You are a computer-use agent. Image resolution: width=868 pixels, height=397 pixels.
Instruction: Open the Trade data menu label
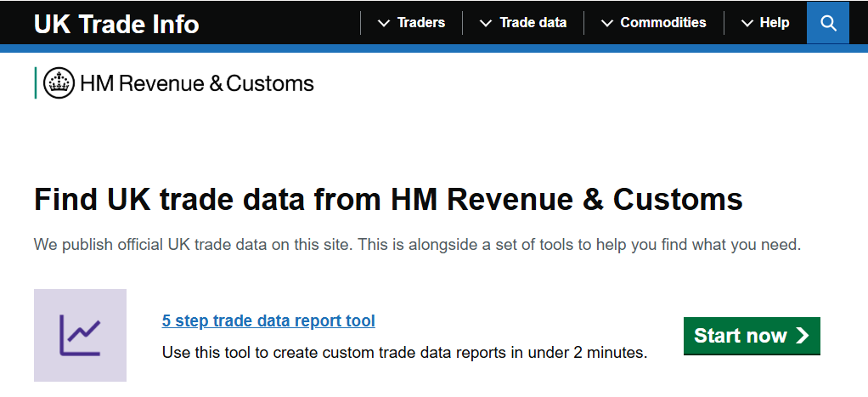click(x=533, y=23)
